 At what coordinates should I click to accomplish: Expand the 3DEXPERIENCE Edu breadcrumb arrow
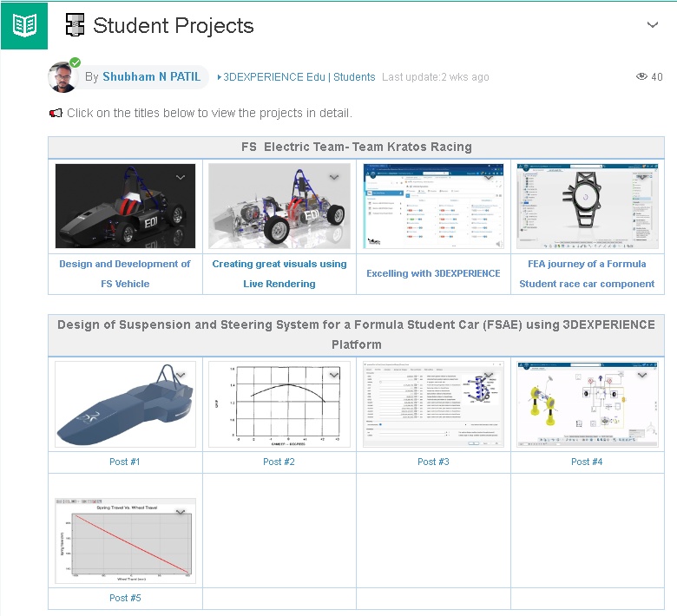click(220, 77)
